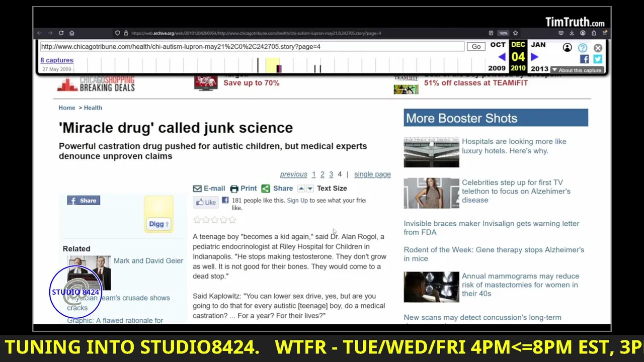Rate the article using the star rating
Screen dimensions: 644x362
[214, 220]
